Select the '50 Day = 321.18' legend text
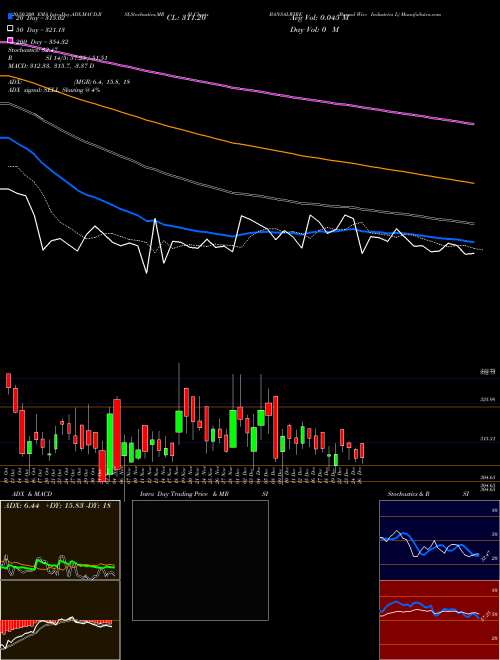Screen dimensions: 500x660 40,30
